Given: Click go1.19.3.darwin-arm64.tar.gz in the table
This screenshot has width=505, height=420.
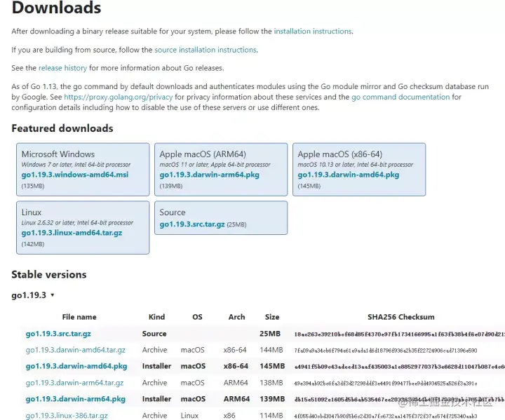Looking at the screenshot, I should [x=74, y=383].
